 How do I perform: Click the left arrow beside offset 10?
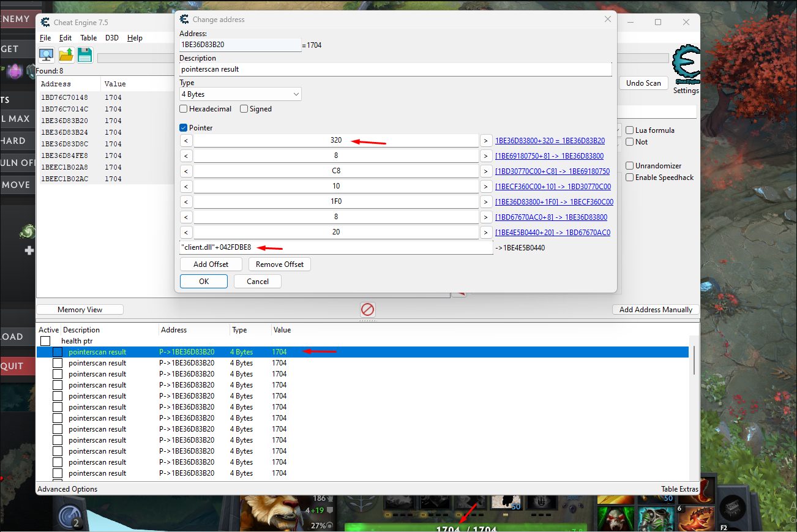(187, 186)
